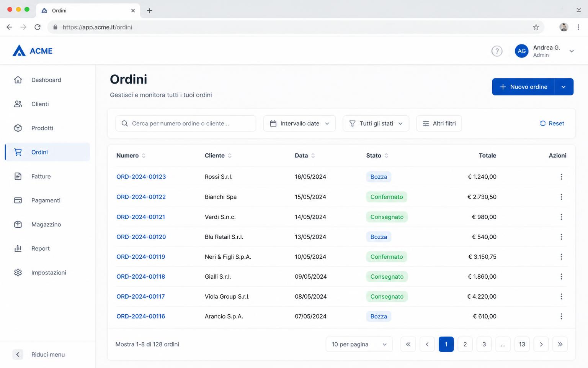Open actions menu for ORD-2024-00123
Screen dimensions: 588x368
coord(561,177)
